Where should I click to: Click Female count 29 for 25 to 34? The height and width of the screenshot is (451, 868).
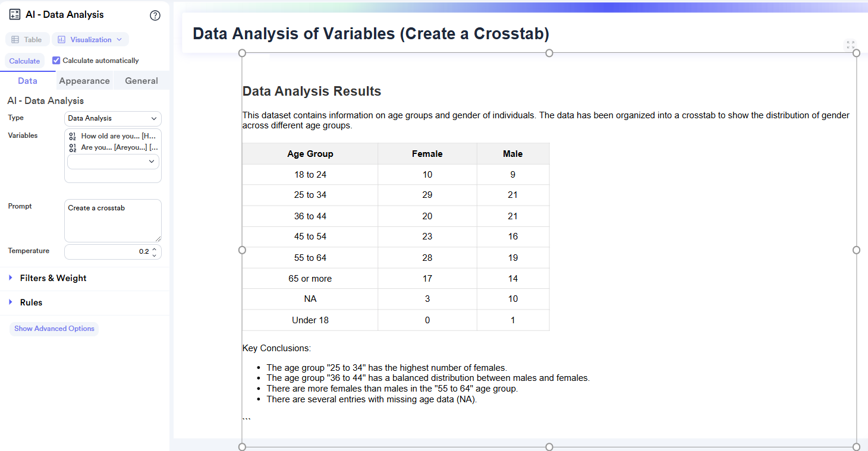click(x=427, y=195)
